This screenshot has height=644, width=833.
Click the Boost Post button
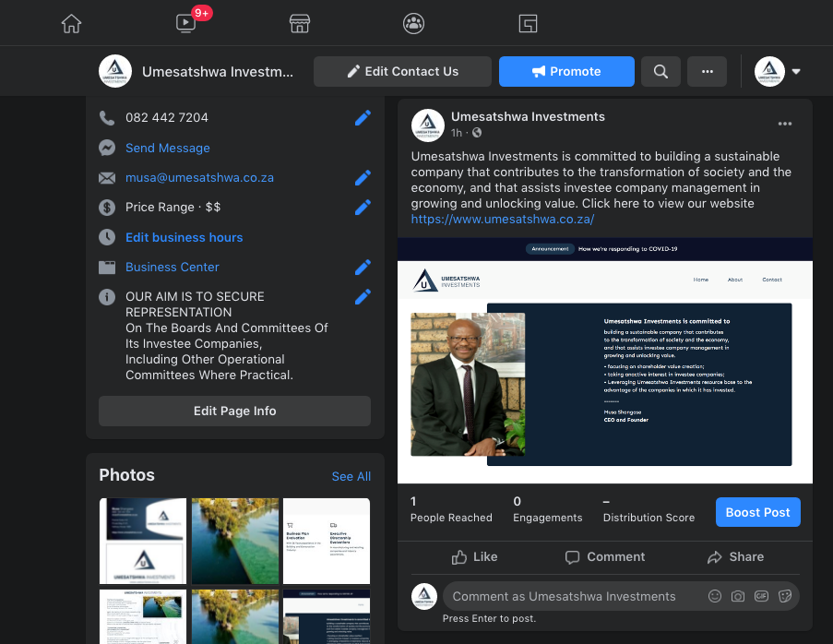pos(757,512)
